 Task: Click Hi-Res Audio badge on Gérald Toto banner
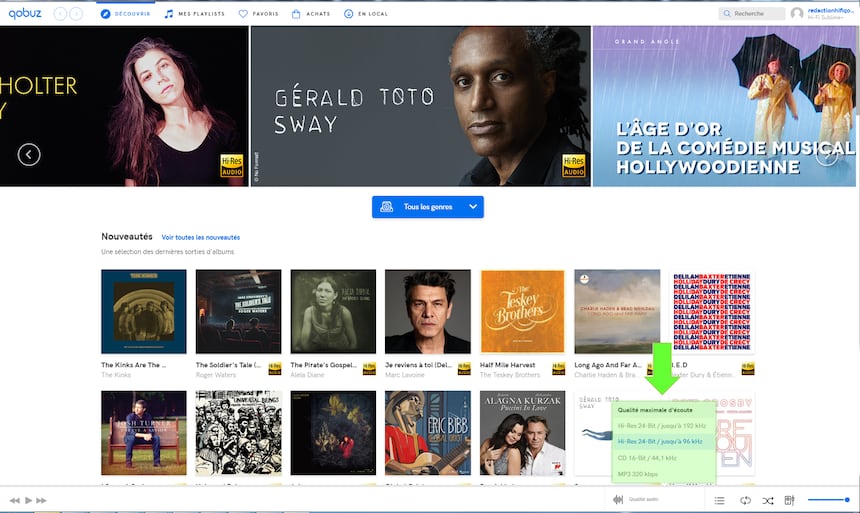[x=574, y=166]
